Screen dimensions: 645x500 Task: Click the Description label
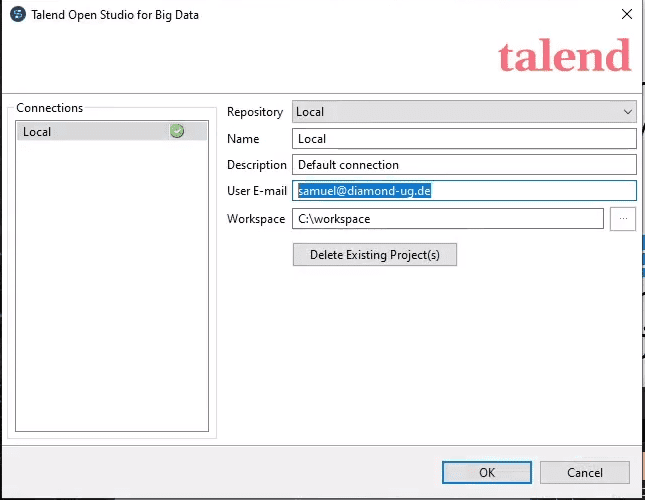[257, 165]
